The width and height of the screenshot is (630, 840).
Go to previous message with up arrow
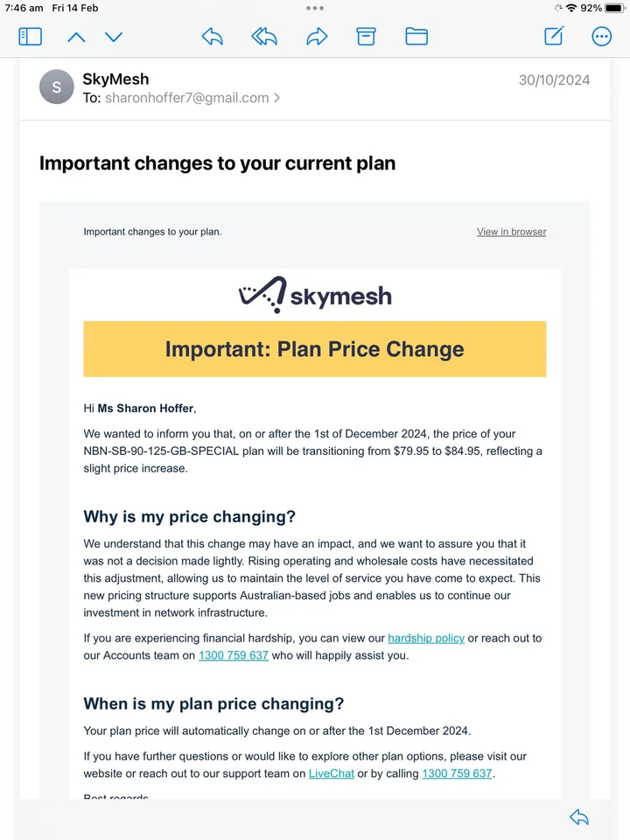pyautogui.click(x=76, y=37)
